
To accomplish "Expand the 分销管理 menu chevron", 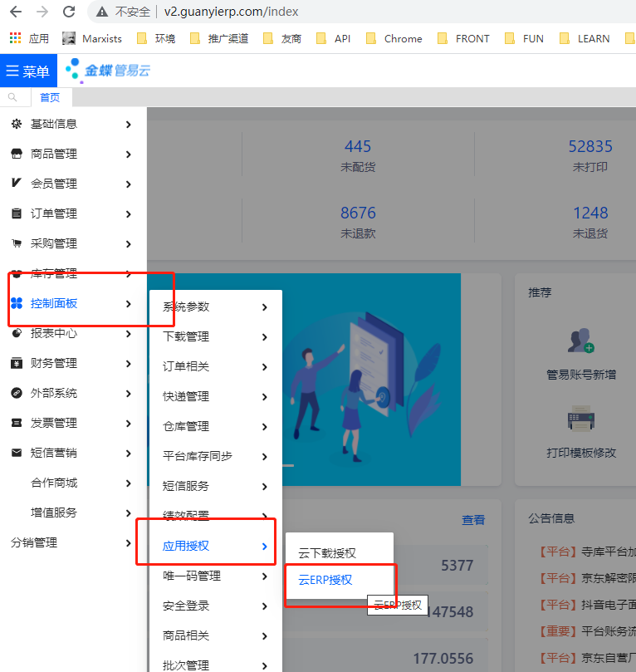I will 128,543.
